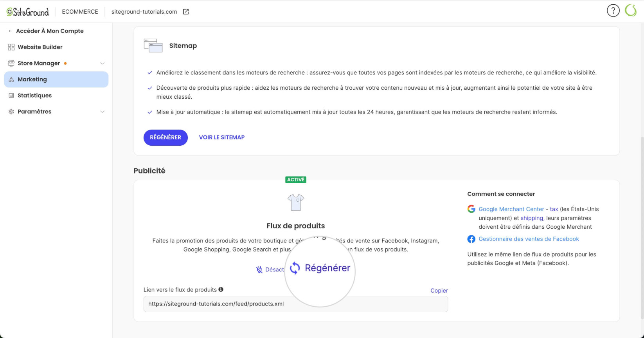Click the t-shirt product feed icon
The height and width of the screenshot is (338, 644).
[x=296, y=202]
